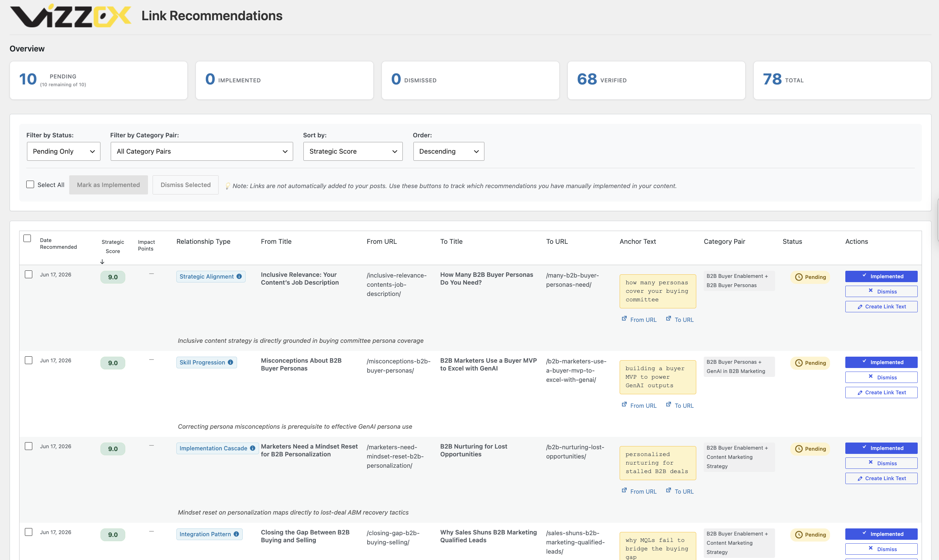Mark Marketers Mindset Reset row as Implemented

(x=881, y=448)
